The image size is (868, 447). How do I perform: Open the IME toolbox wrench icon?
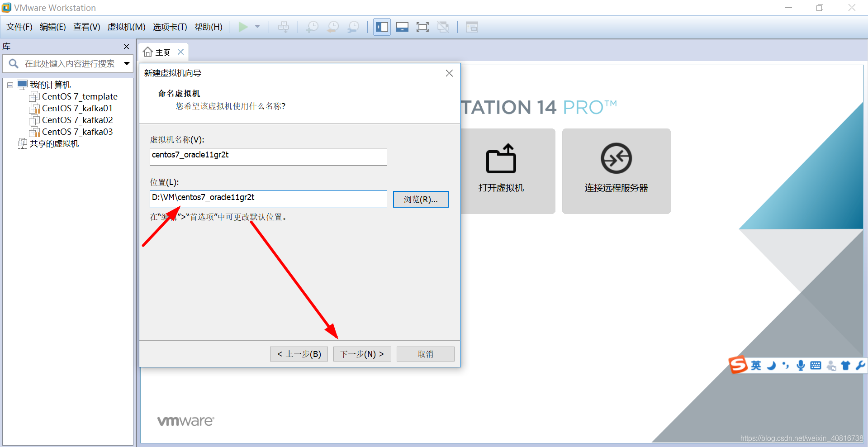pyautogui.click(x=860, y=366)
